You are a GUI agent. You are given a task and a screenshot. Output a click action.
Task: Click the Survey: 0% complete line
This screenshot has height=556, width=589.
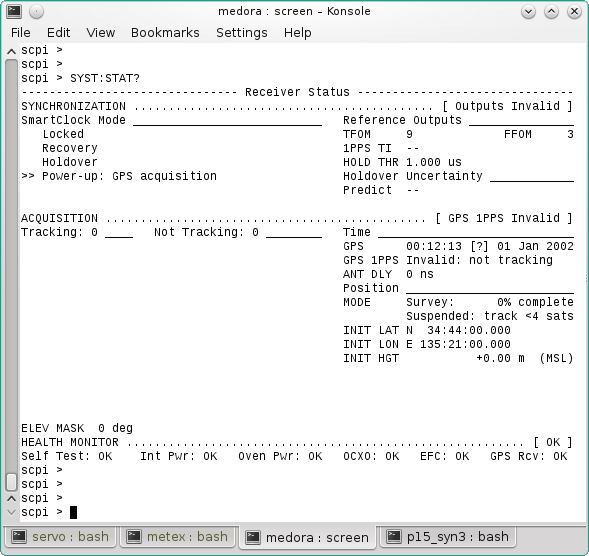(x=490, y=302)
